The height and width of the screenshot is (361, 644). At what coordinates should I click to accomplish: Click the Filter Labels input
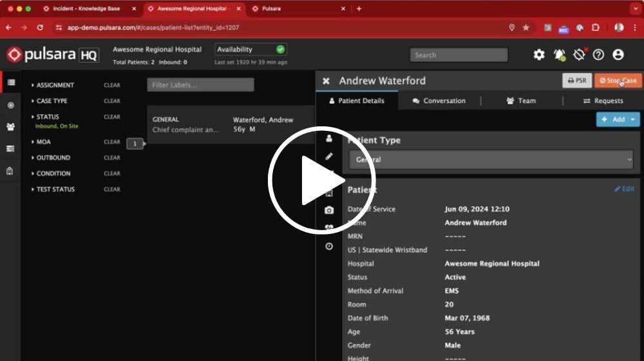click(200, 84)
